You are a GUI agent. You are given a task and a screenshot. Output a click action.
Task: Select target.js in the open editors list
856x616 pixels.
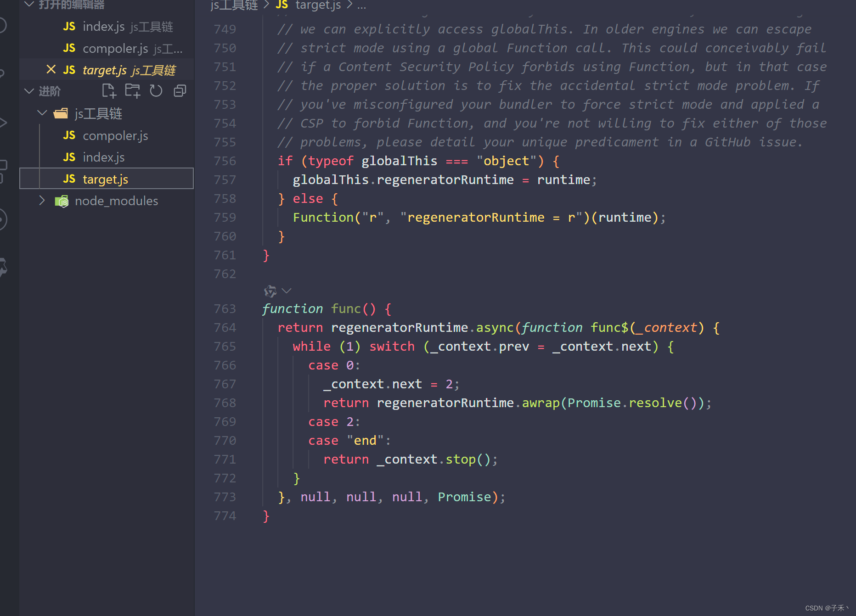(x=107, y=70)
